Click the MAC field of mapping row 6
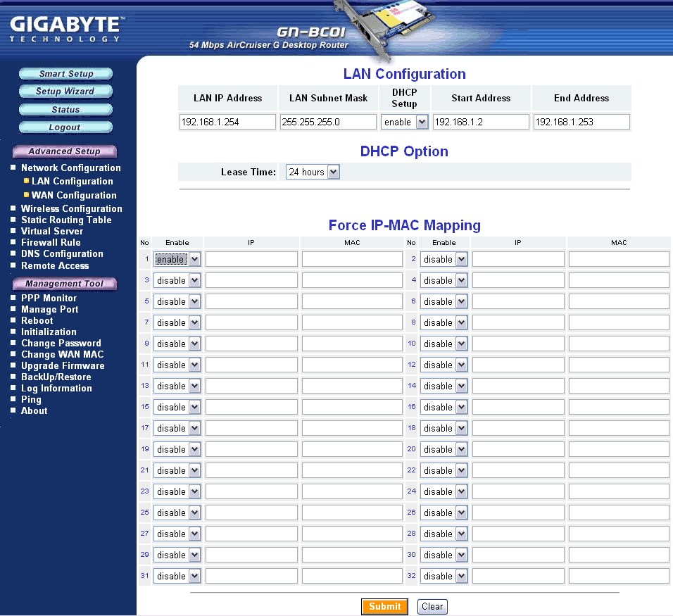Screen dimensions: 673x616 click(x=619, y=301)
